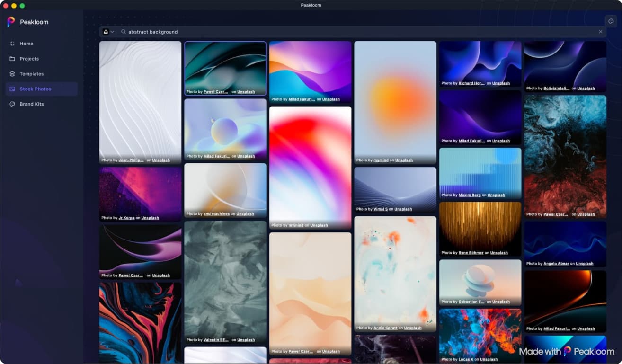Open the Angelo Abear author link
This screenshot has width=622, height=364.
[556, 264]
